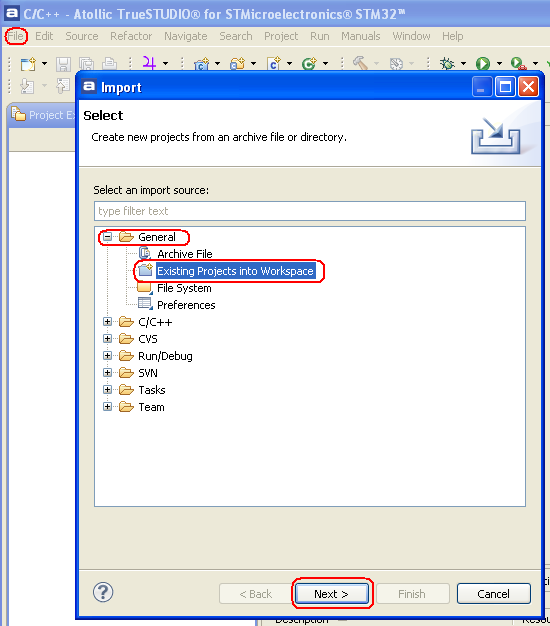
Task: Click the Print toolbar icon
Action: click(x=109, y=64)
